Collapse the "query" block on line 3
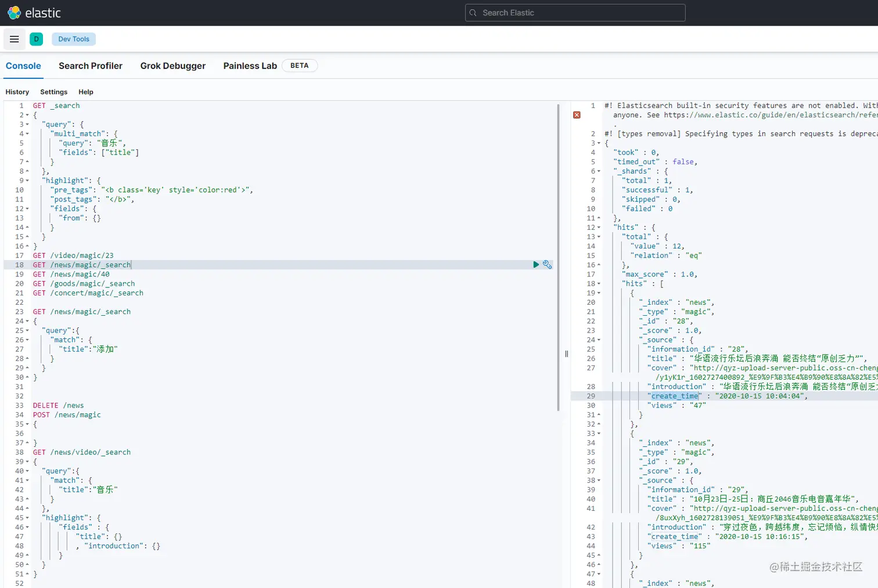Viewport: 878px width, 588px height. coord(27,124)
